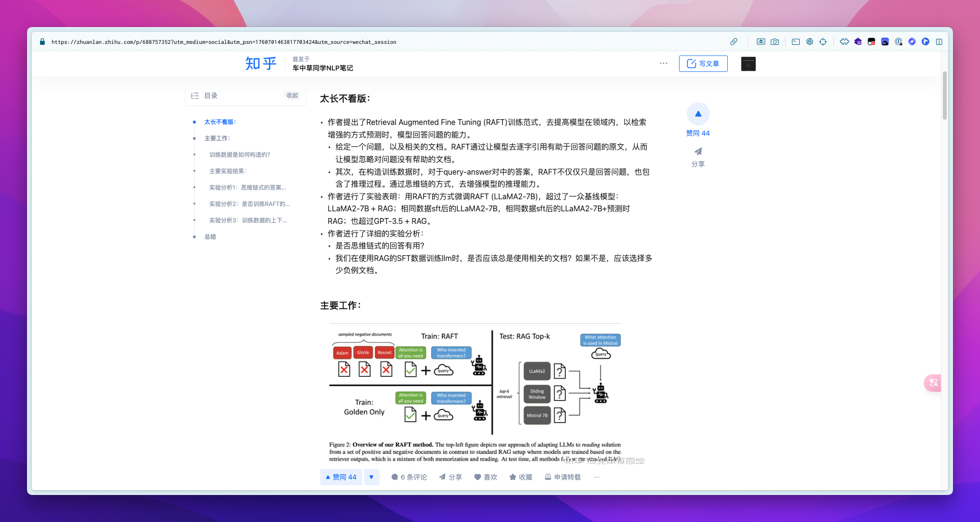Click the page vertical scrollbar

[x=944, y=96]
